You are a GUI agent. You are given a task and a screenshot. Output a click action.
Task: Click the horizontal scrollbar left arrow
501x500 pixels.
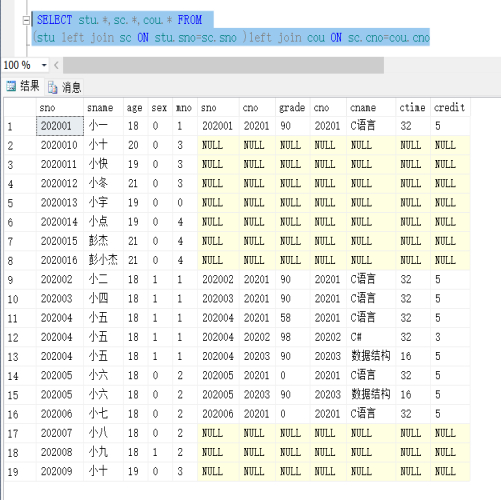pos(56,65)
